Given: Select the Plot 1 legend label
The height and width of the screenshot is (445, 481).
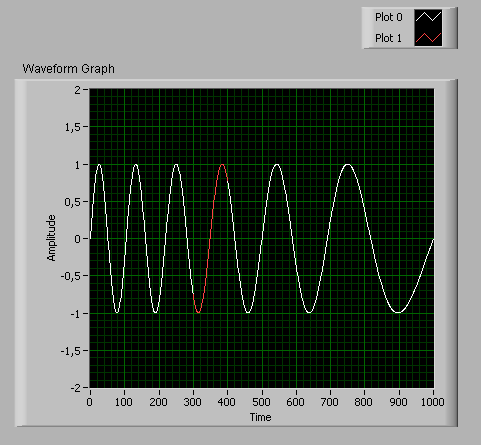Looking at the screenshot, I should coord(388,38).
